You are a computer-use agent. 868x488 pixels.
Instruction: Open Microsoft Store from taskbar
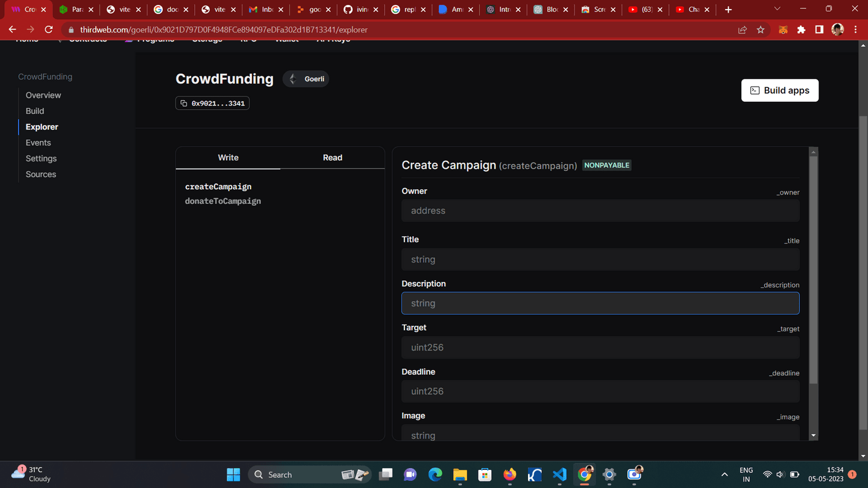pos(485,475)
